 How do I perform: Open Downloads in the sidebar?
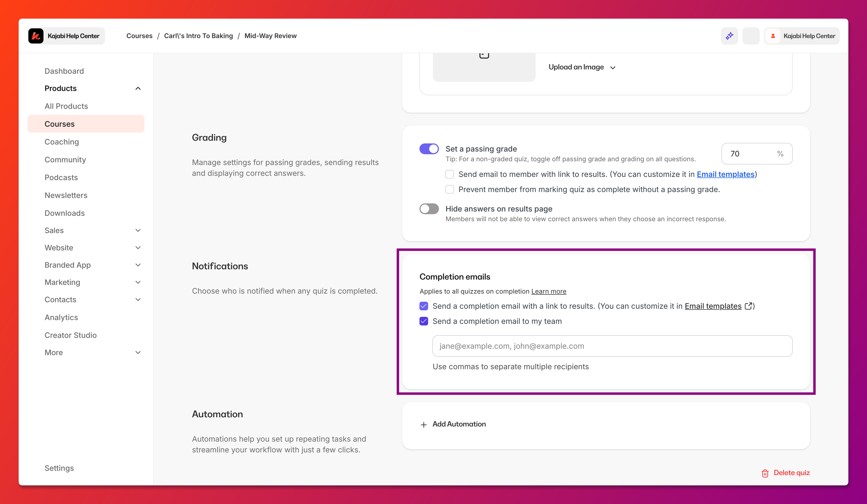click(64, 213)
